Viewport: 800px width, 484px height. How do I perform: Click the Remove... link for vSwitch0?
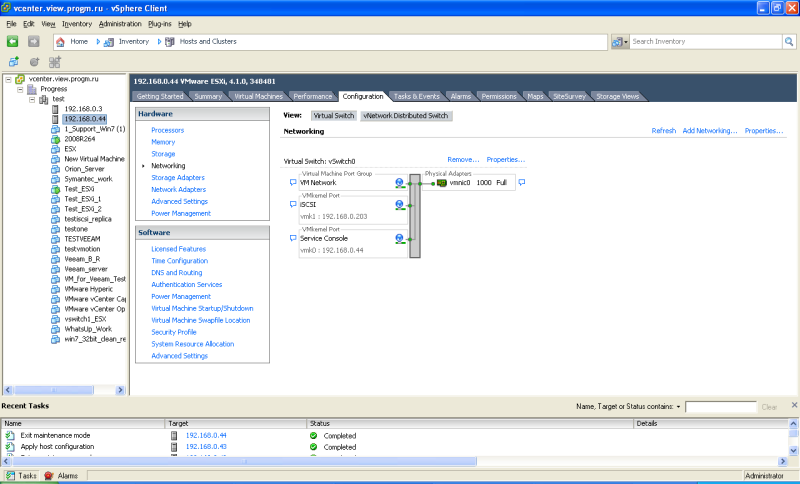point(463,160)
